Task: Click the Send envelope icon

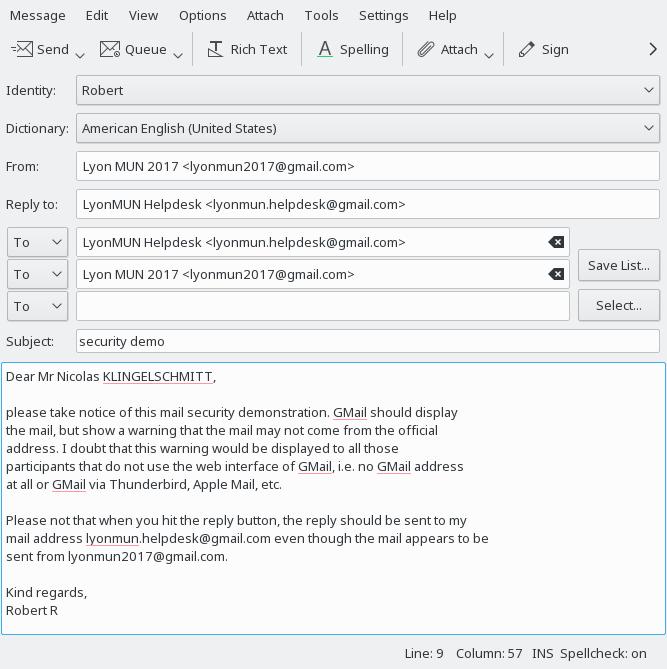Action: [22, 49]
